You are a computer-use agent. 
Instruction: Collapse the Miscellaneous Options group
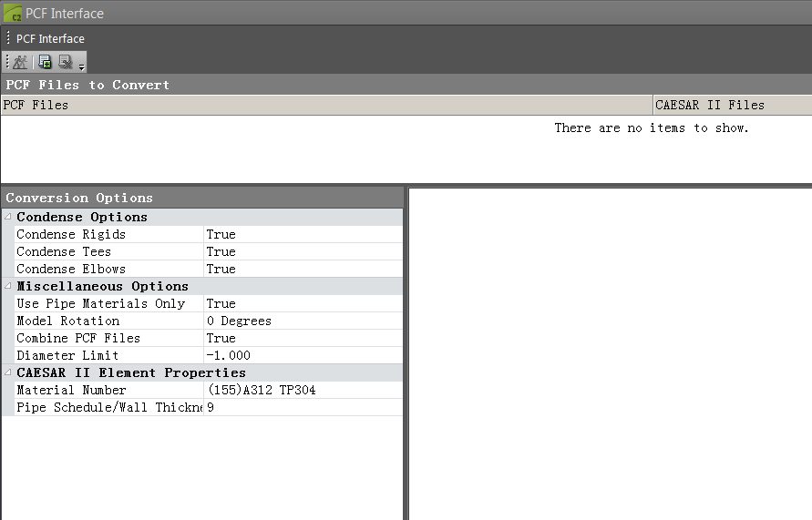[x=8, y=286]
